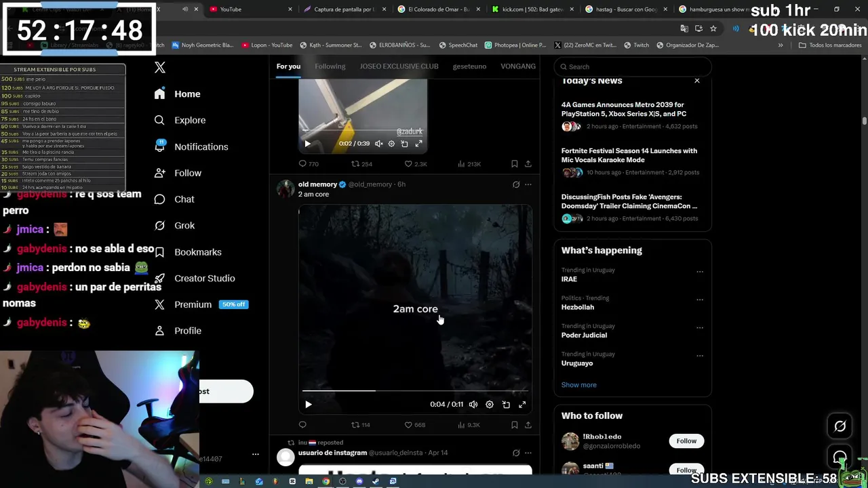Pop out the 2am core video player
Image resolution: width=868 pixels, height=488 pixels.
pyautogui.click(x=506, y=405)
